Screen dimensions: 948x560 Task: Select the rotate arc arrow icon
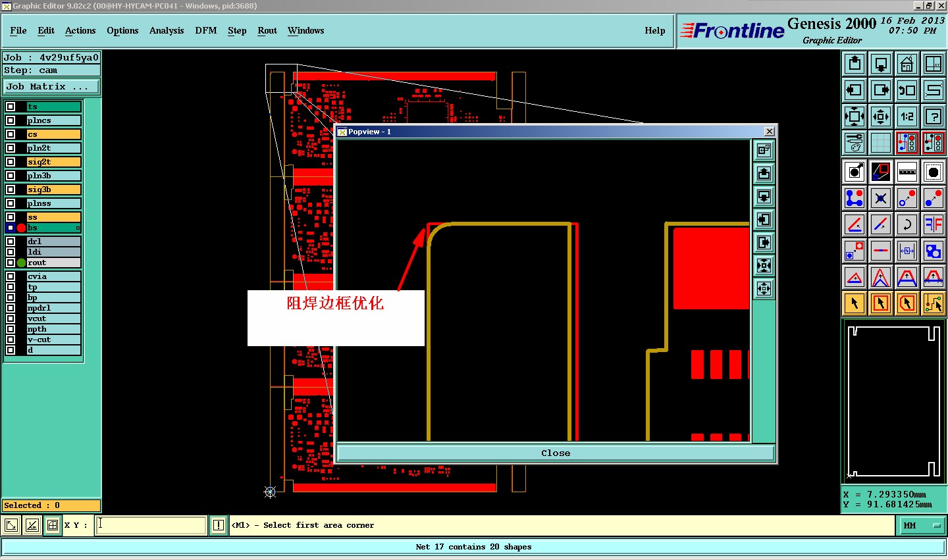[x=907, y=224]
